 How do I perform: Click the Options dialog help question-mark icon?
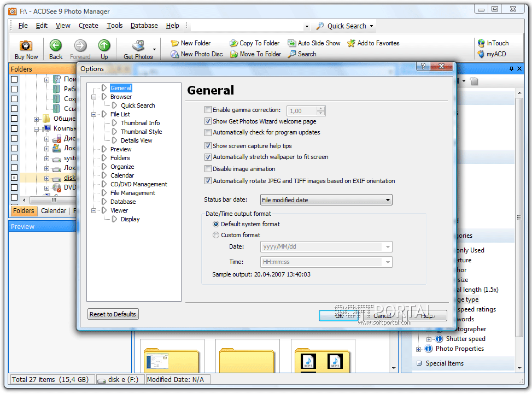pos(423,66)
